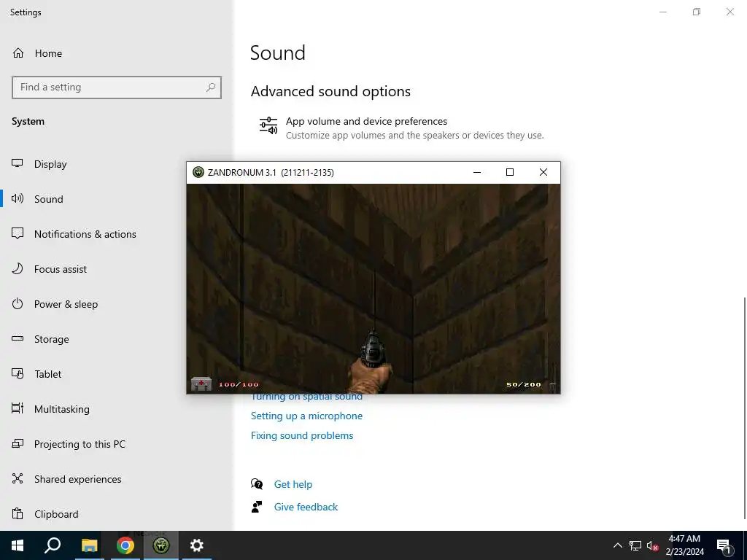Click the muted volume tray icon
The height and width of the screenshot is (560, 747).
(x=652, y=545)
